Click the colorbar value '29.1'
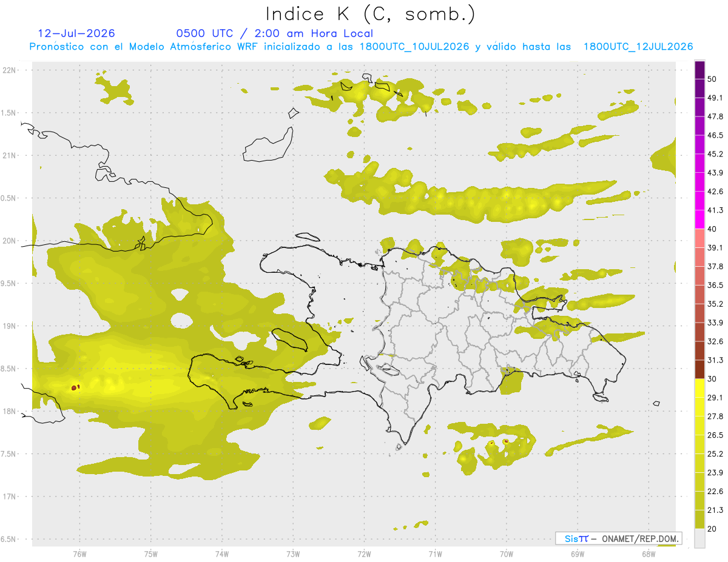This screenshot has height=562, width=728. (x=715, y=398)
